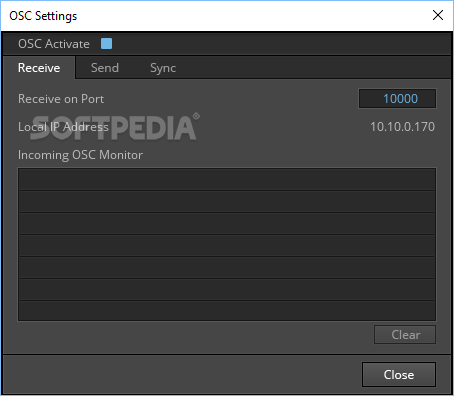Click the Receive on Port field showing 10000
This screenshot has height=396, width=454.
tap(397, 98)
